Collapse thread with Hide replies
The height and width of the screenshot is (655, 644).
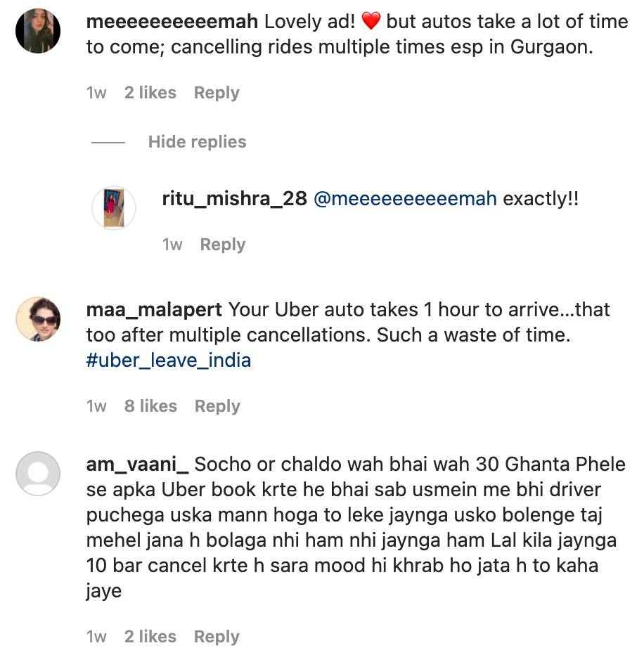(197, 142)
